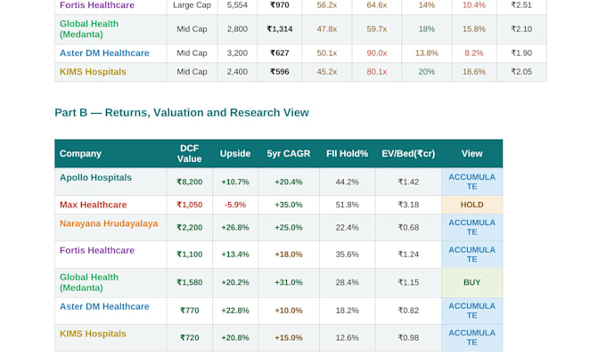Click the Upside column header
Viewport: 606px width, 364px height.
click(235, 154)
